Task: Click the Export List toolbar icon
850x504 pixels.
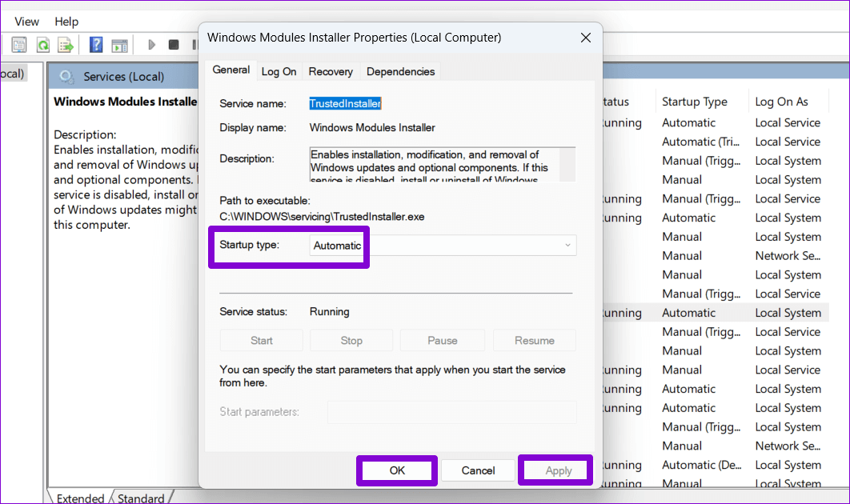Action: (x=66, y=45)
